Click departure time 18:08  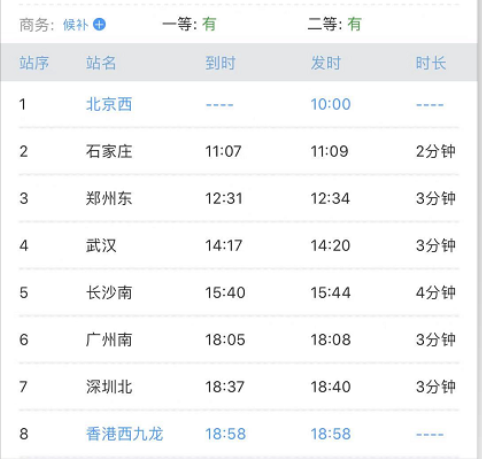(x=331, y=340)
